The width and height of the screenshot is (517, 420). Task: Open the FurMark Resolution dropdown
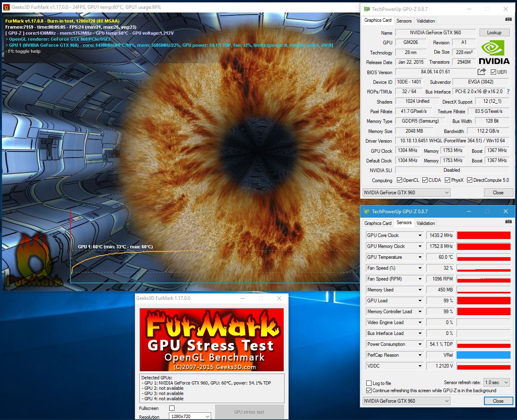tap(190, 416)
